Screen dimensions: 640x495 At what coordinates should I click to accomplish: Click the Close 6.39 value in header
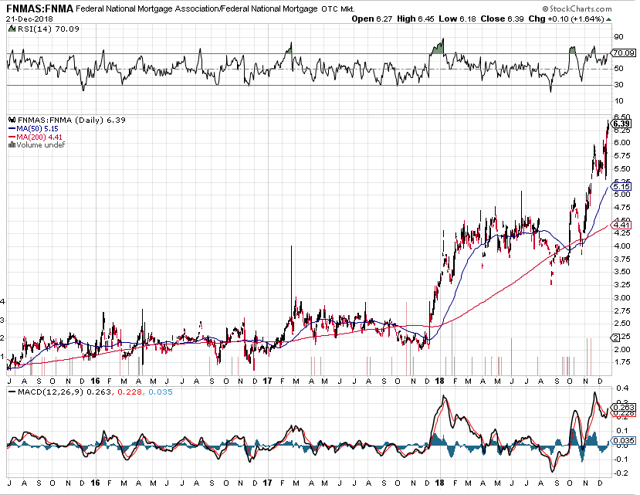click(x=502, y=19)
